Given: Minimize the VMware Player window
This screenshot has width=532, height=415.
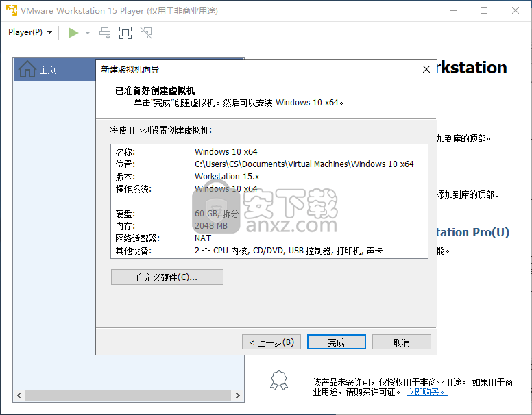Looking at the screenshot, I should [453, 10].
